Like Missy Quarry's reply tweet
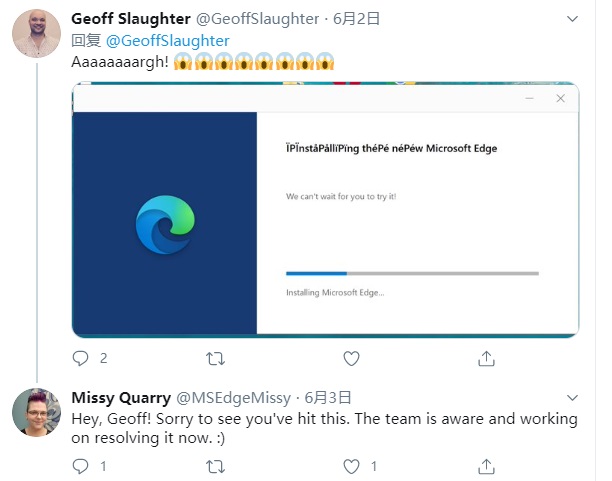 pos(351,466)
